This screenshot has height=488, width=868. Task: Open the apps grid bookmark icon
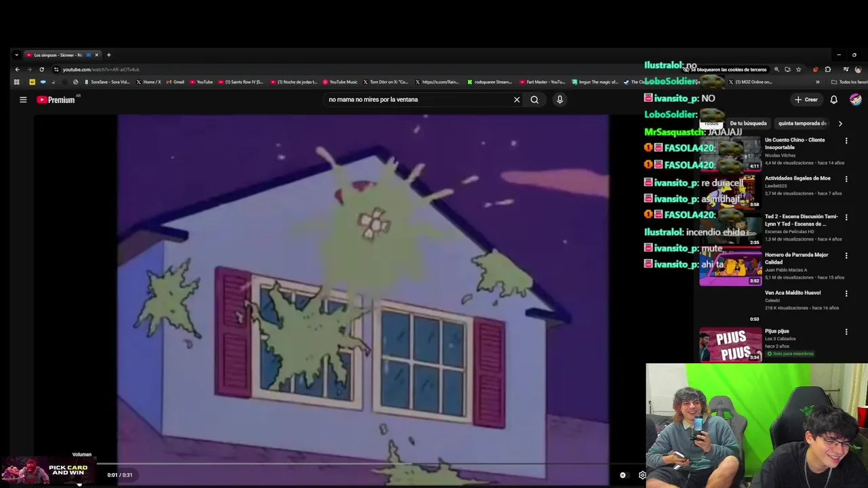(x=16, y=82)
